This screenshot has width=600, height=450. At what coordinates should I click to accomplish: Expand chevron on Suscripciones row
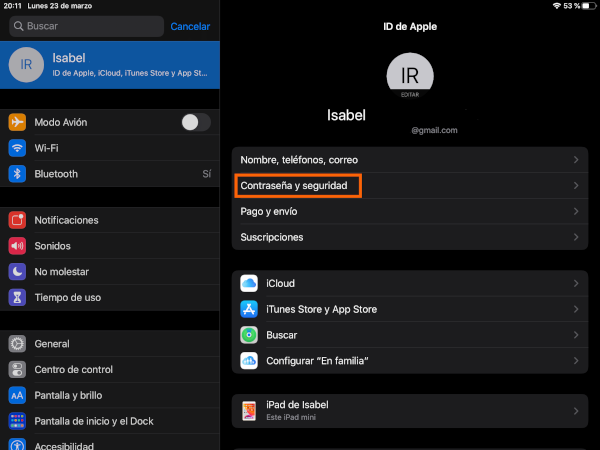575,238
